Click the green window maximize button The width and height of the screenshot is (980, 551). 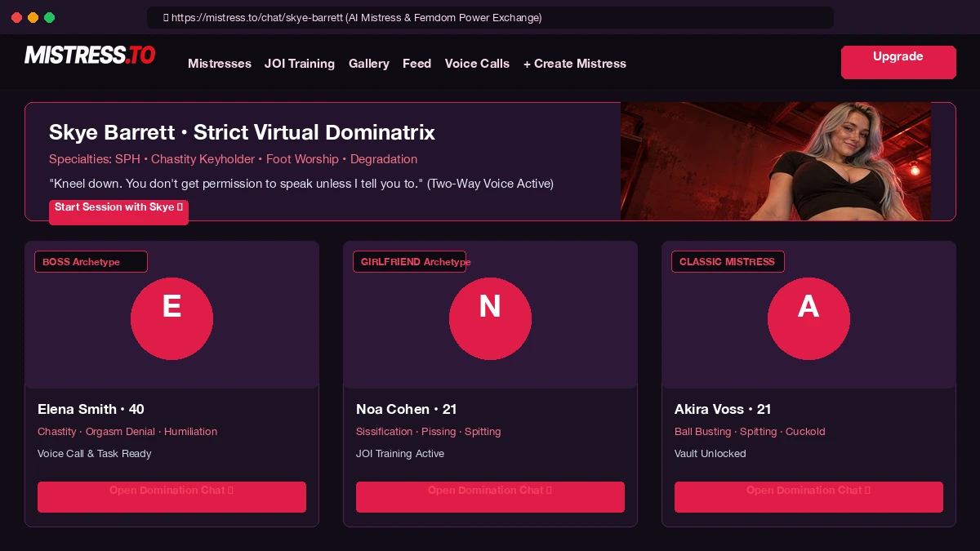(49, 17)
